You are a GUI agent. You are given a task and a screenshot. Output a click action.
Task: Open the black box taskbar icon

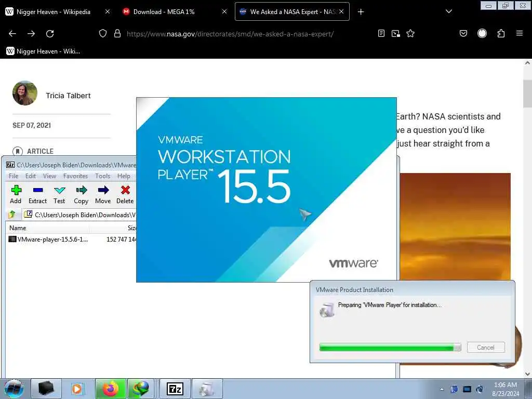[x=46, y=389]
